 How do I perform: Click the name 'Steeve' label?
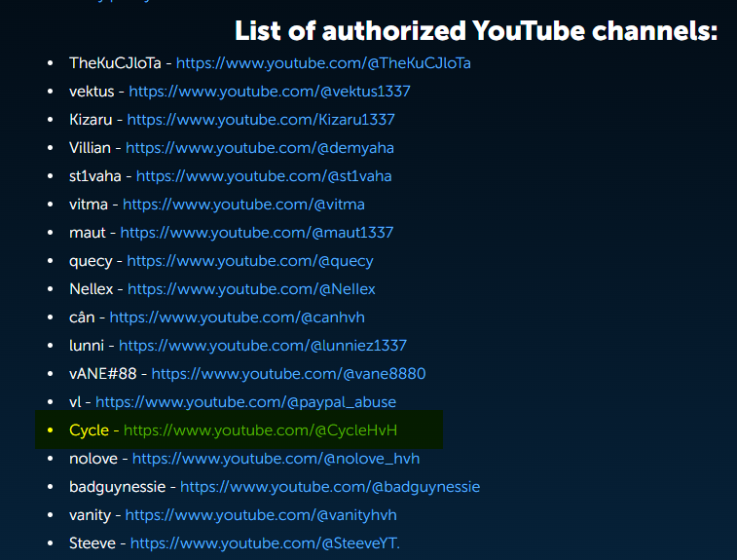click(92, 543)
